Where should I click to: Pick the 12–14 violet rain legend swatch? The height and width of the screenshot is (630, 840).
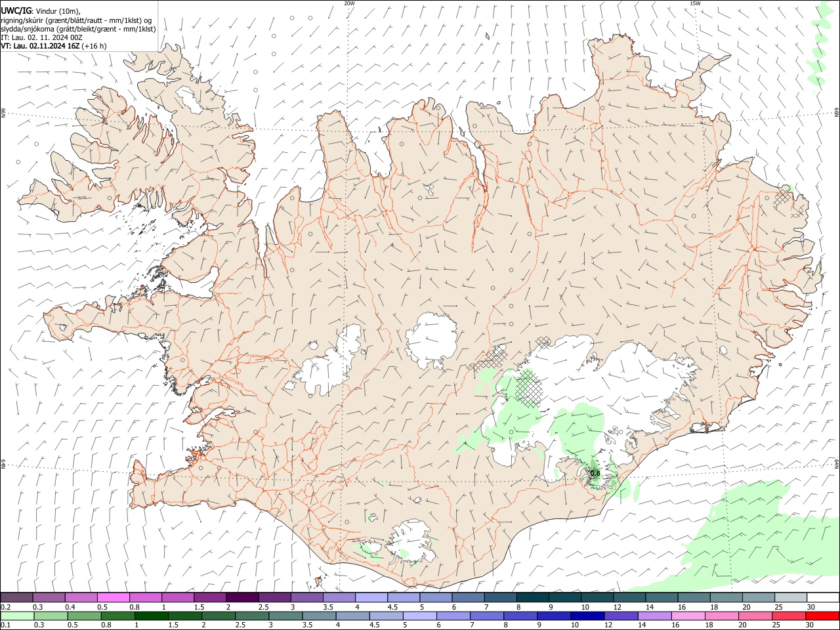621,616
